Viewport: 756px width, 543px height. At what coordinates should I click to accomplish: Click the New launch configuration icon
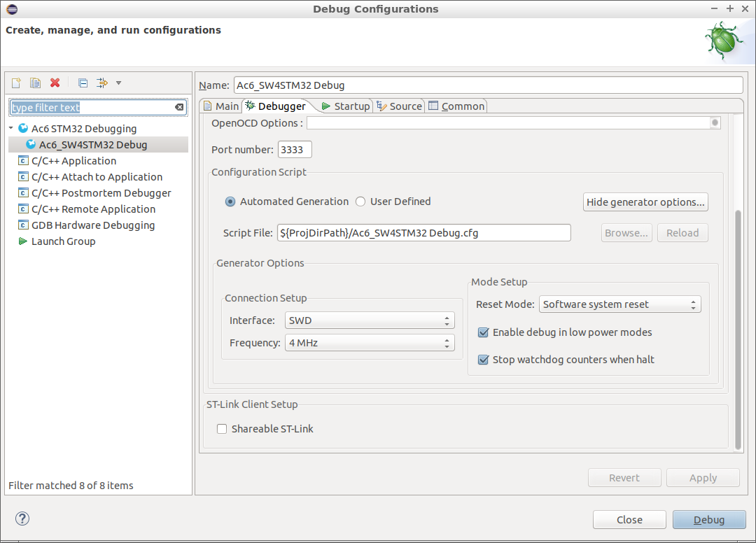pyautogui.click(x=16, y=83)
